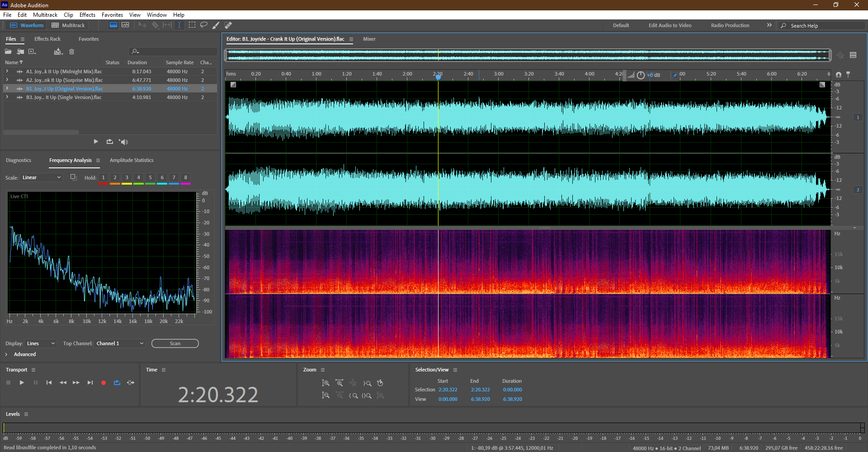Open the Editor panel menu icon

[351, 39]
